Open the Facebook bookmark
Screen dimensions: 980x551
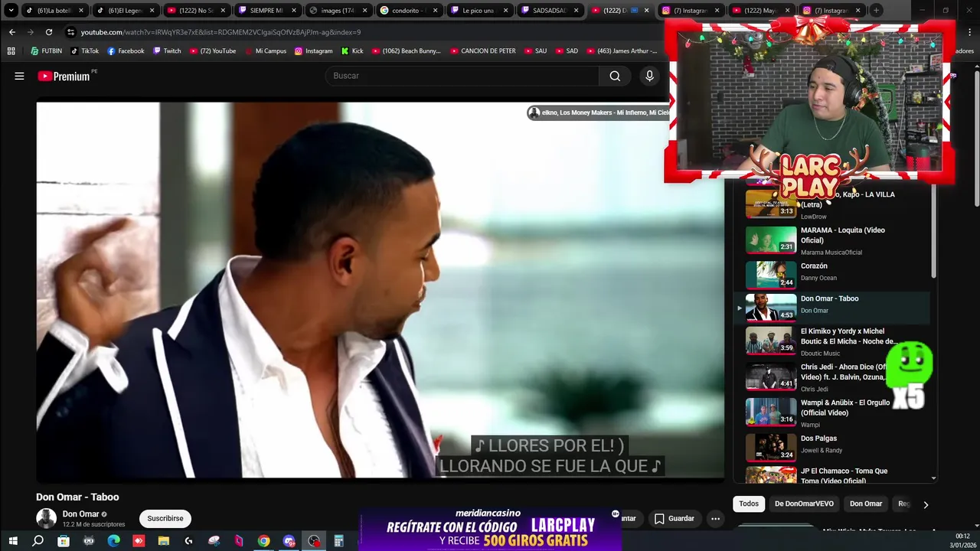126,51
